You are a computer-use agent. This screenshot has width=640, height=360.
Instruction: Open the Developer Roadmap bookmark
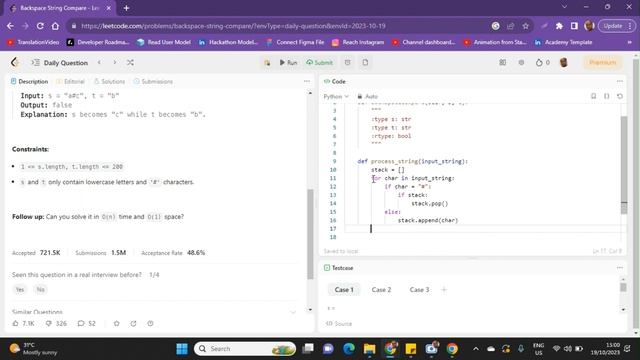tap(98, 42)
